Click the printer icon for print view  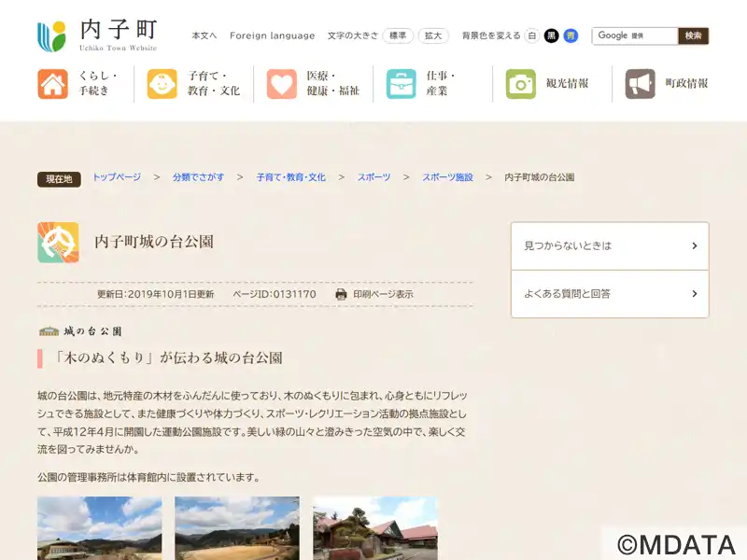(341, 294)
